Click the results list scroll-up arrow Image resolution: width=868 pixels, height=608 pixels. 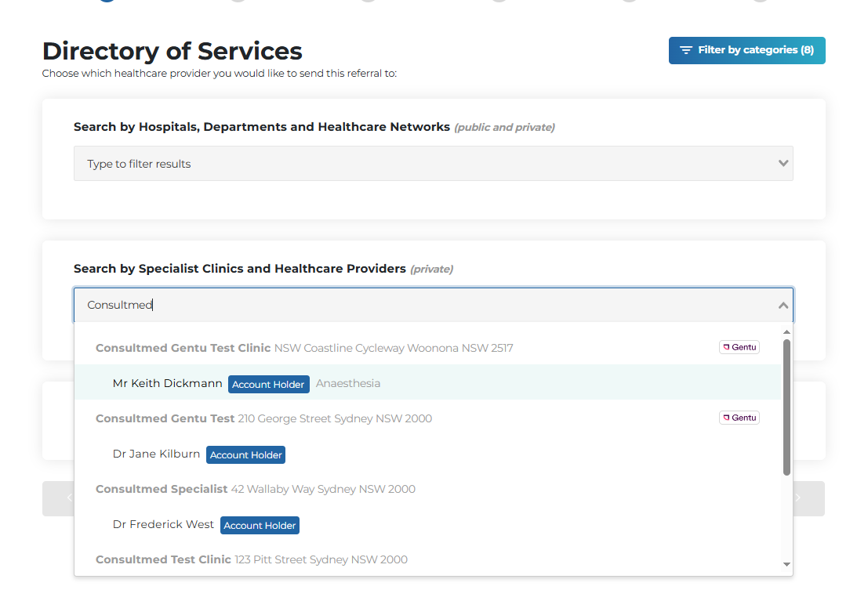786,332
